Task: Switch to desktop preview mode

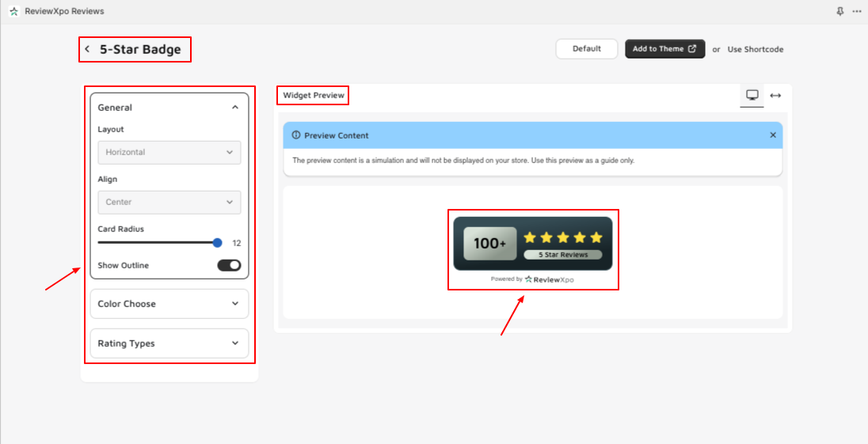Action: 752,95
